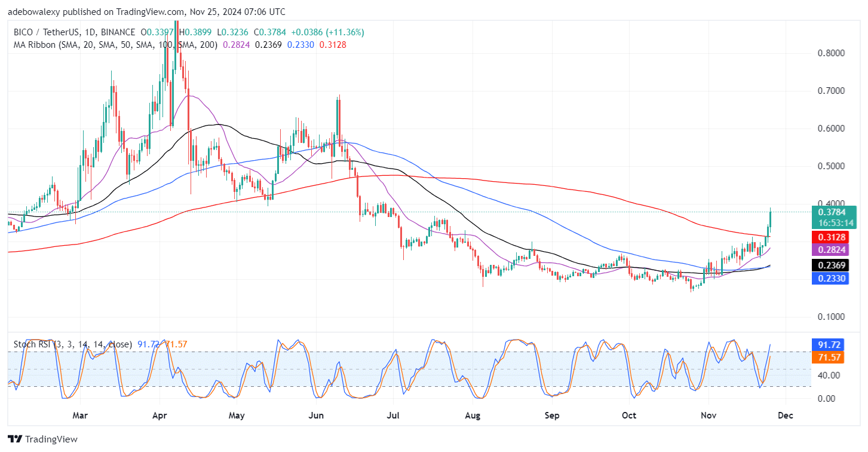868x452 pixels.
Task: Click the Sep label on time axis
Action: coord(552,415)
